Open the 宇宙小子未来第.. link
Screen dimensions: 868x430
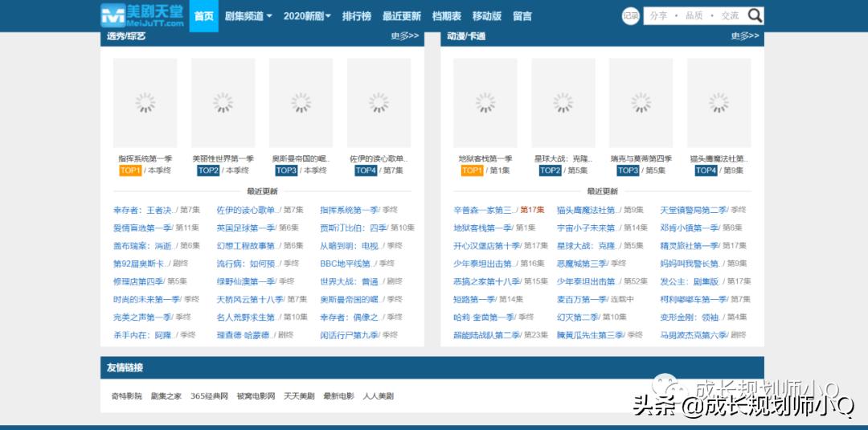588,228
